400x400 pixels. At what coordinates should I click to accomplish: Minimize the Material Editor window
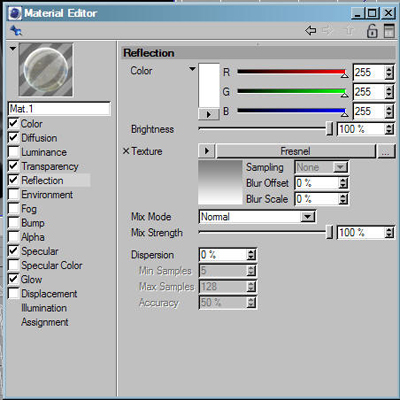358,13
